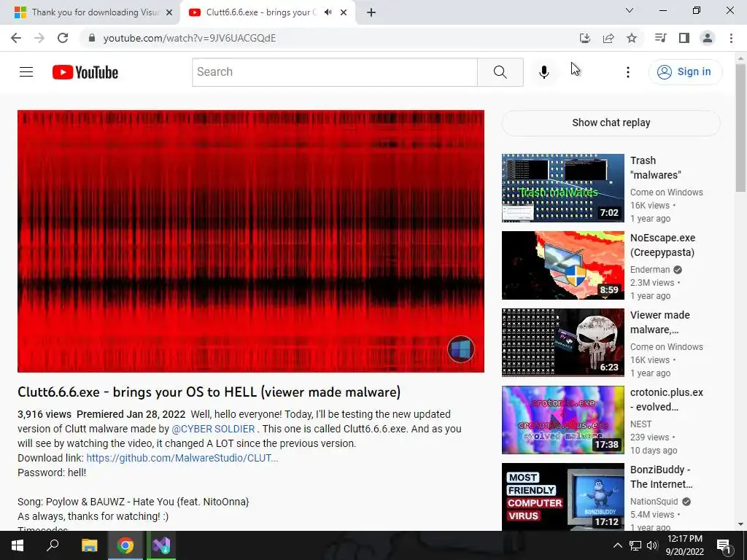The width and height of the screenshot is (747, 560).
Task: Toggle Chrome side panel
Action: [684, 38]
